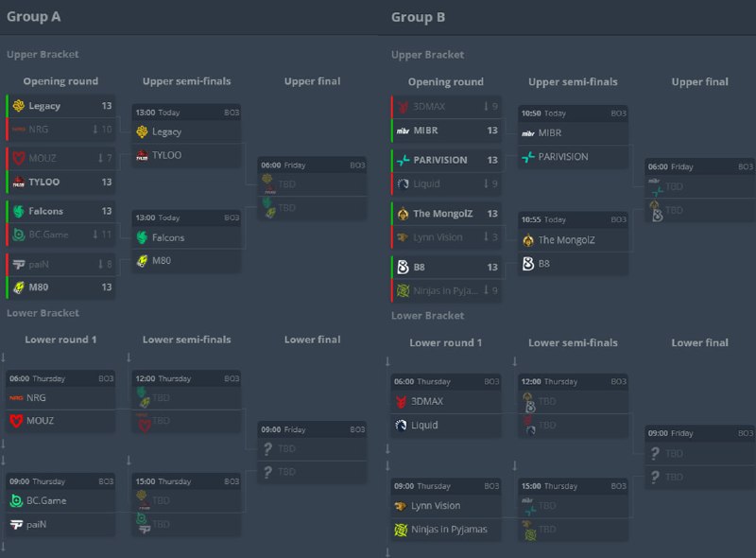Click the paiN logo in Group A opening round
The width and height of the screenshot is (756, 558).
[19, 264]
